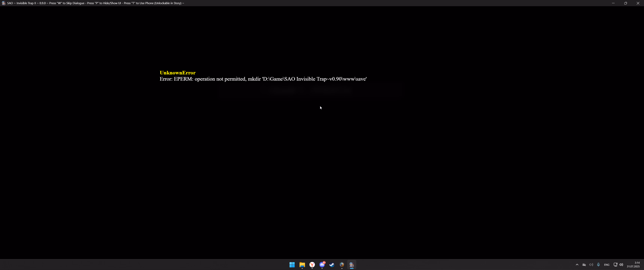Click the EPERM operation not permitted message
The height and width of the screenshot is (270, 644).
(263, 79)
